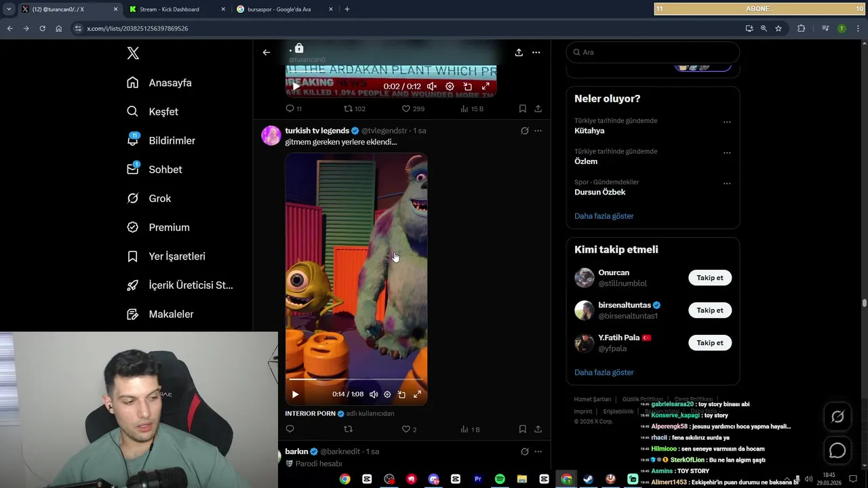
Task: Open the X logo home icon
Action: click(x=133, y=53)
